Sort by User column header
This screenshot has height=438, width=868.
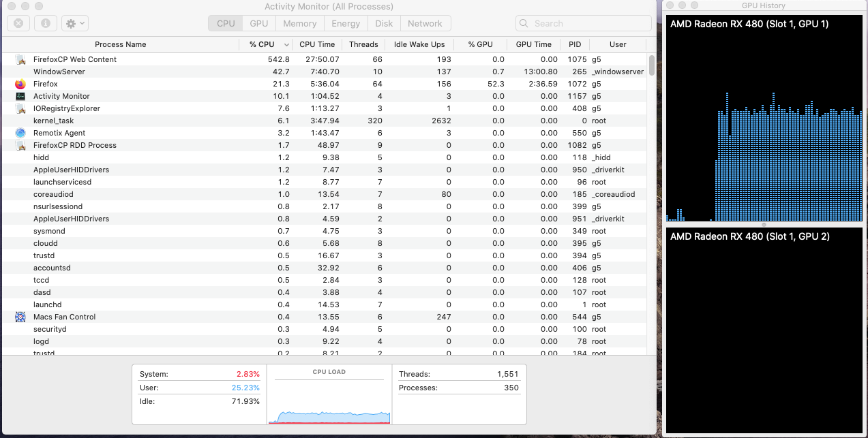(618, 44)
